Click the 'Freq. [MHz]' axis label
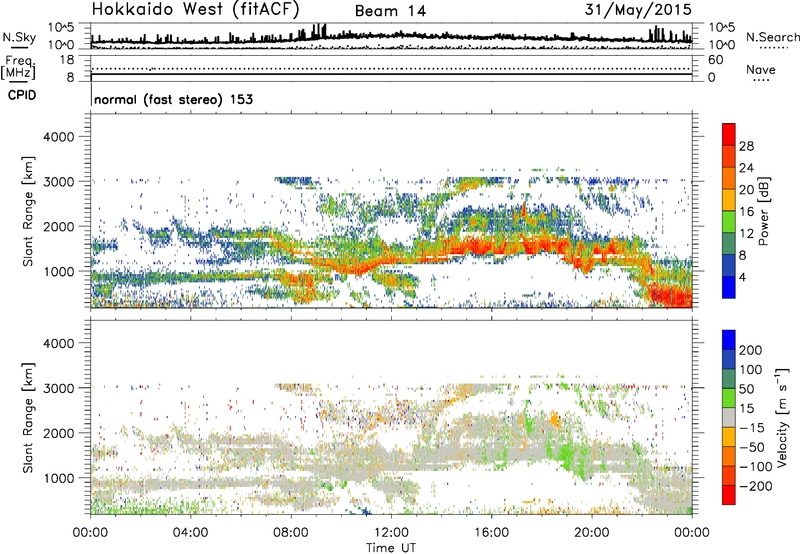 pos(18,67)
